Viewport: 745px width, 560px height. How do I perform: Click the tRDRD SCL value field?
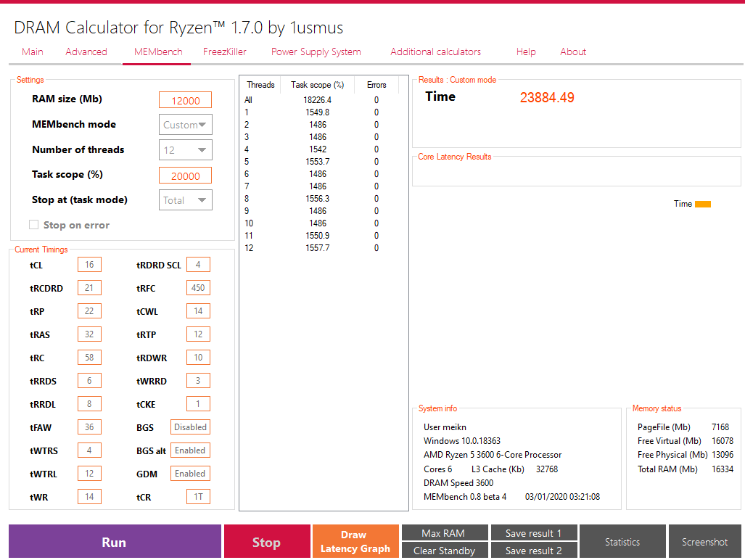(x=198, y=265)
